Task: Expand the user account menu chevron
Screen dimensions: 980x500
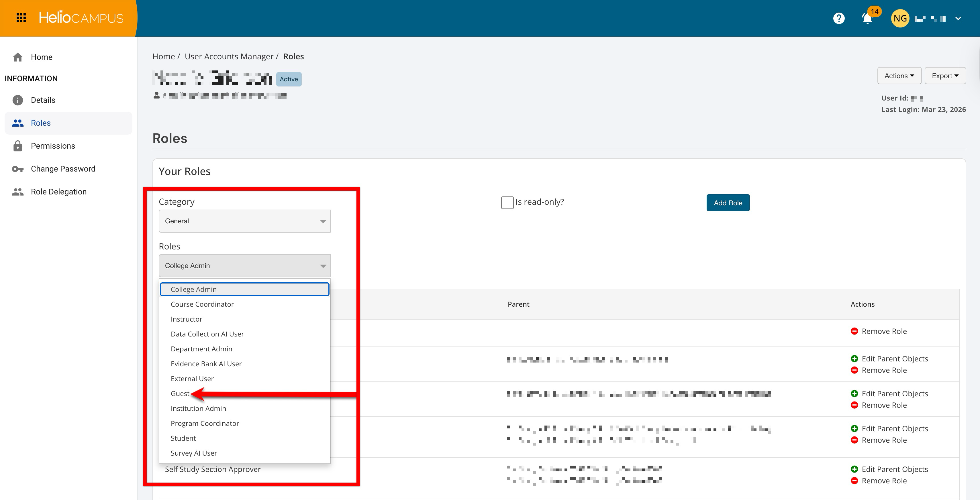Action: (x=958, y=18)
